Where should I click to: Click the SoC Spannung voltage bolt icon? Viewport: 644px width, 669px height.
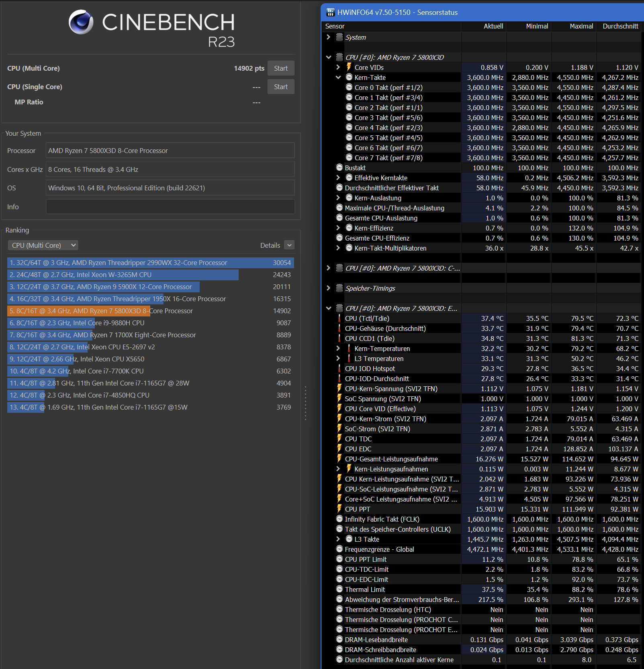(339, 398)
